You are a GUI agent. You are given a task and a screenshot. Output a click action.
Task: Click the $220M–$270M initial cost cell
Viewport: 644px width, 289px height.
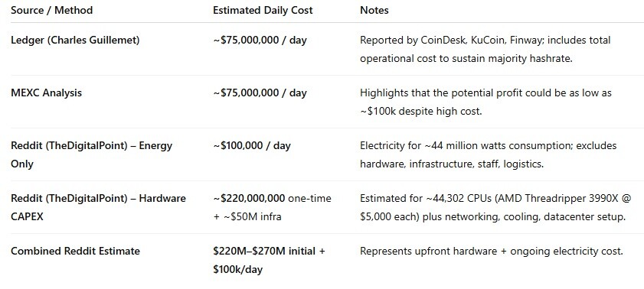pos(269,260)
